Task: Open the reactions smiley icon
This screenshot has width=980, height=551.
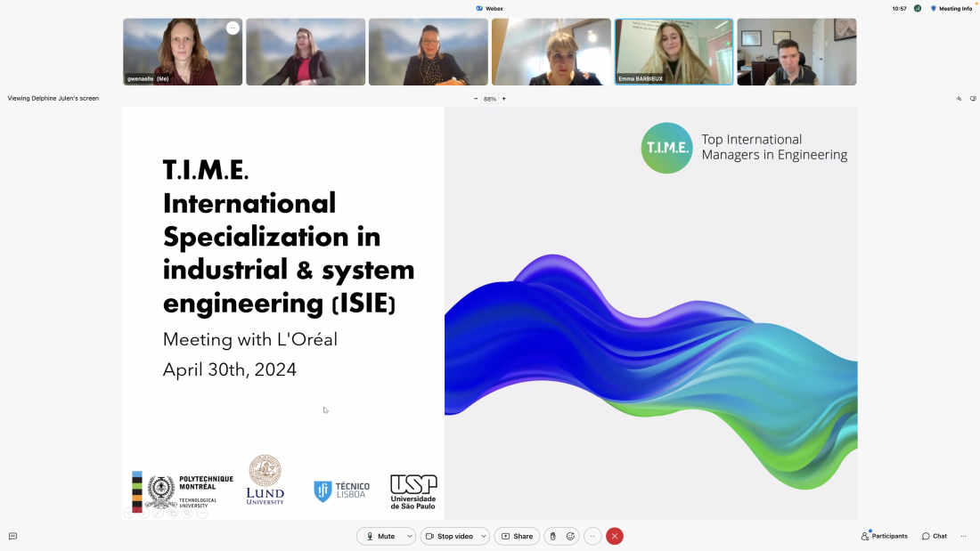Action: [570, 536]
